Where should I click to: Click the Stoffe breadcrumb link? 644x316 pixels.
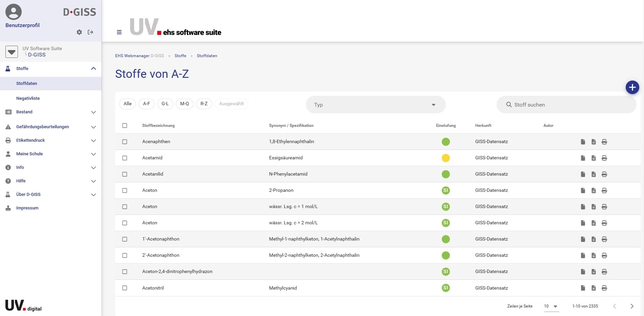coord(180,56)
